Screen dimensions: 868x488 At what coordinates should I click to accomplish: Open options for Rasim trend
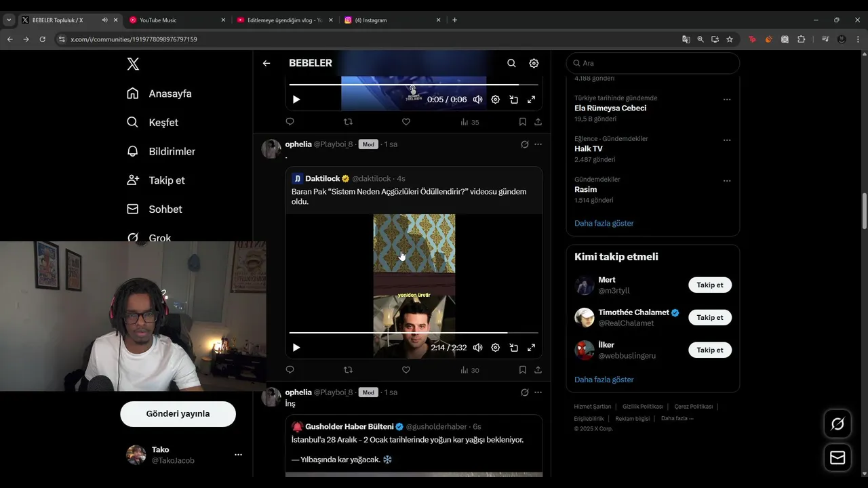point(727,181)
